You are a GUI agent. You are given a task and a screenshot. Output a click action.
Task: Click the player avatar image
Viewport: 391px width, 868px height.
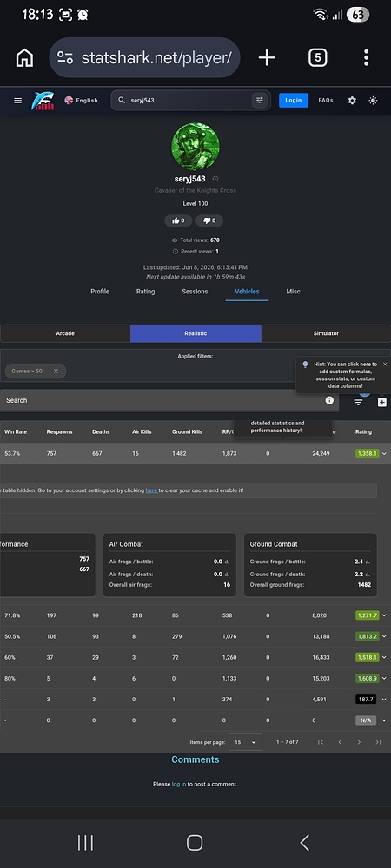pyautogui.click(x=195, y=146)
